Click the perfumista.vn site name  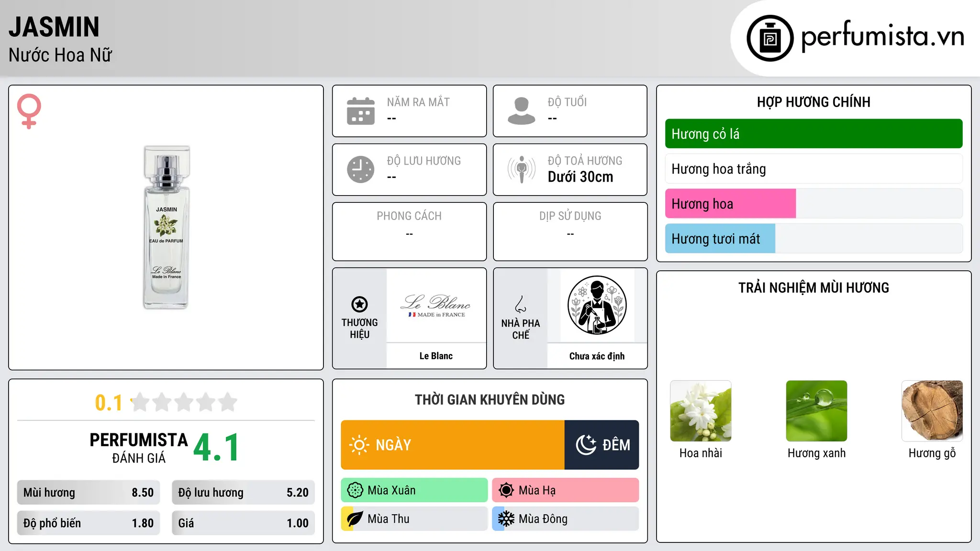(882, 36)
